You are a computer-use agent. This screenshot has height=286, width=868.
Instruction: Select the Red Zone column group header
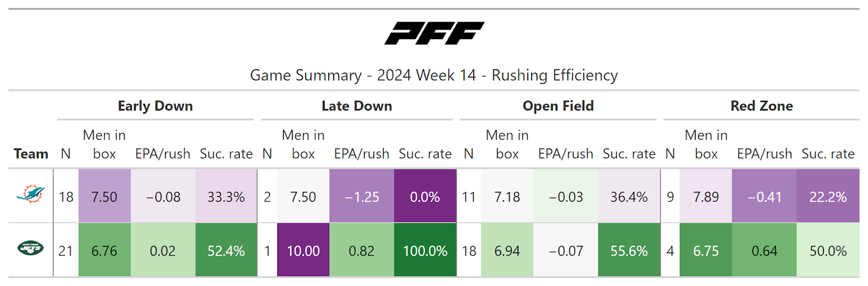pos(761,106)
